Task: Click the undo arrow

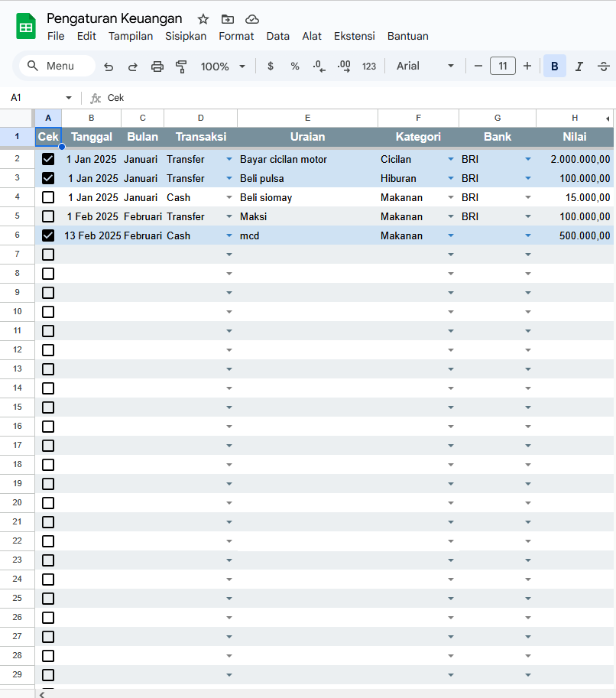Action: [109, 67]
